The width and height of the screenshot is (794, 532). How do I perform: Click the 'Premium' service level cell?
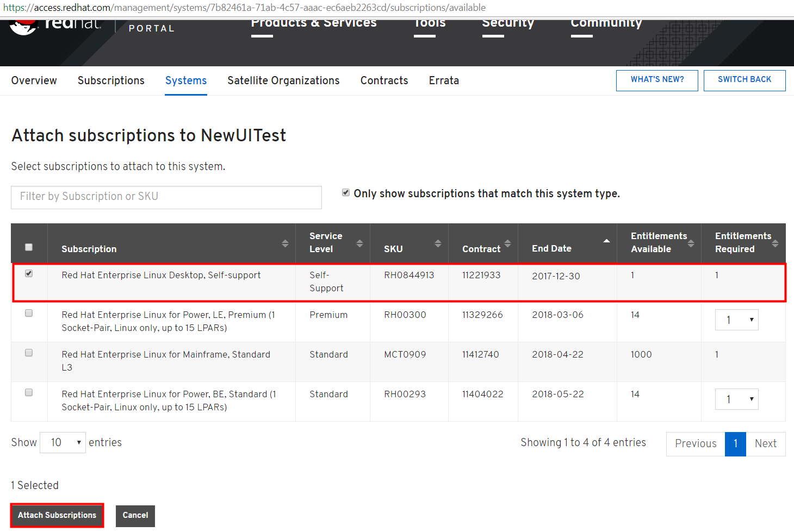(x=328, y=315)
